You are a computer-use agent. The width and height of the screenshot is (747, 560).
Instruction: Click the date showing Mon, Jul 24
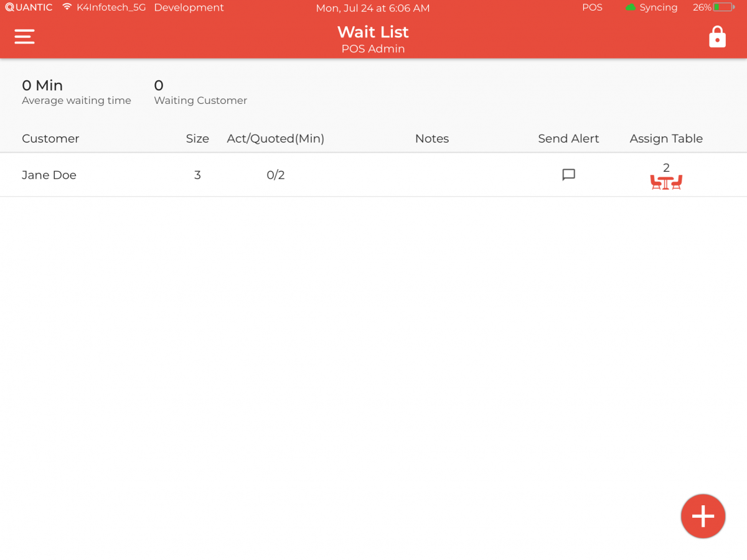tap(373, 8)
